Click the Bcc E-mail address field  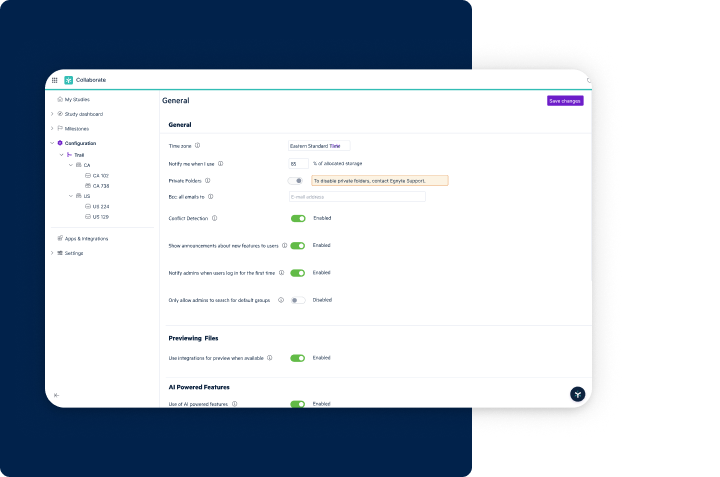357,196
